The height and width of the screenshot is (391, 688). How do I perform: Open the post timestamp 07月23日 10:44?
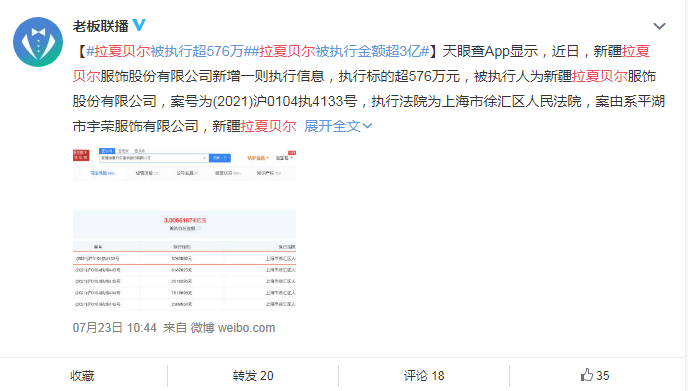tap(115, 328)
